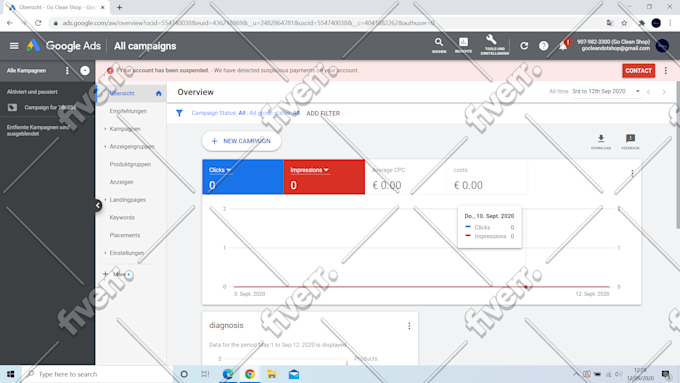Expand the Alle Kampagnen dropdown circle
The image size is (680, 383).
[x=85, y=70]
